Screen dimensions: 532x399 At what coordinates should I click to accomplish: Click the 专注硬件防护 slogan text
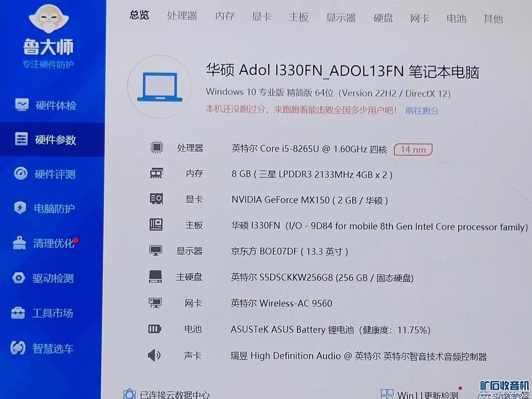(x=48, y=64)
